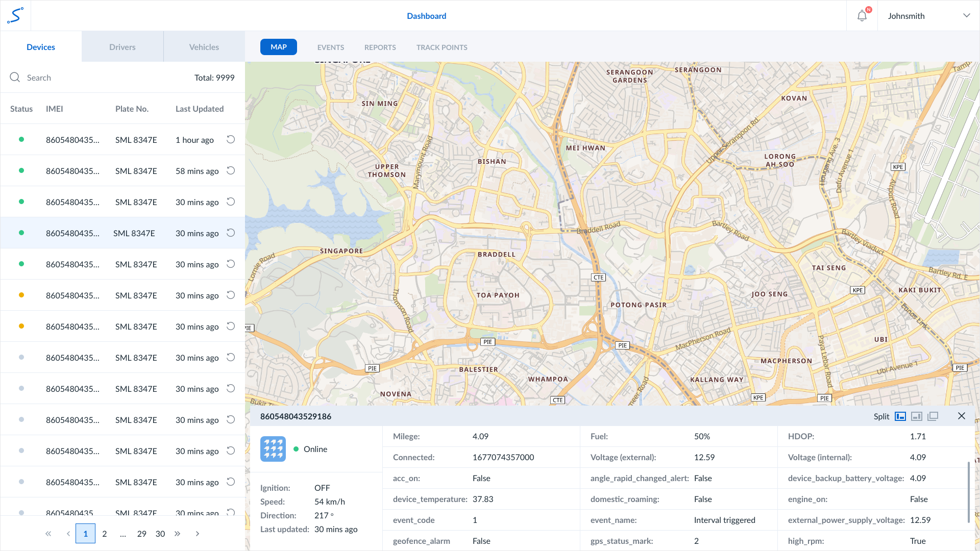Image resolution: width=980 pixels, height=551 pixels.
Task: Open the REPORTS tab
Action: click(x=380, y=47)
